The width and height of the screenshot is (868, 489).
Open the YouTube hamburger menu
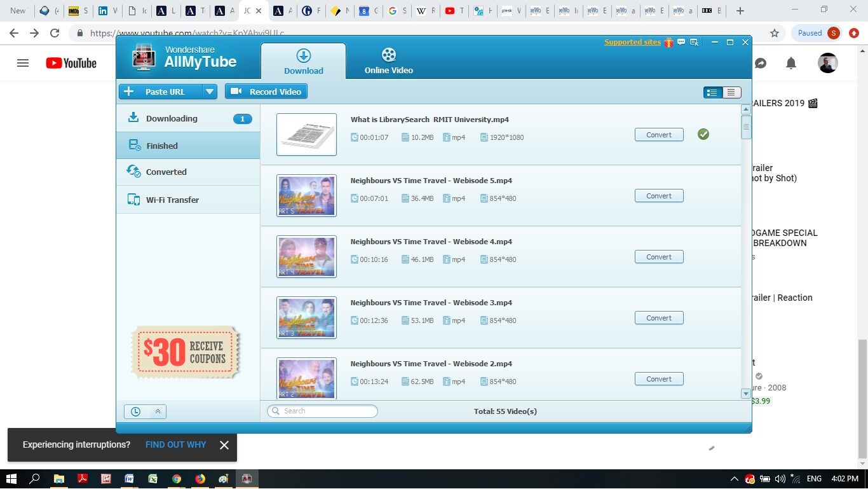[23, 63]
